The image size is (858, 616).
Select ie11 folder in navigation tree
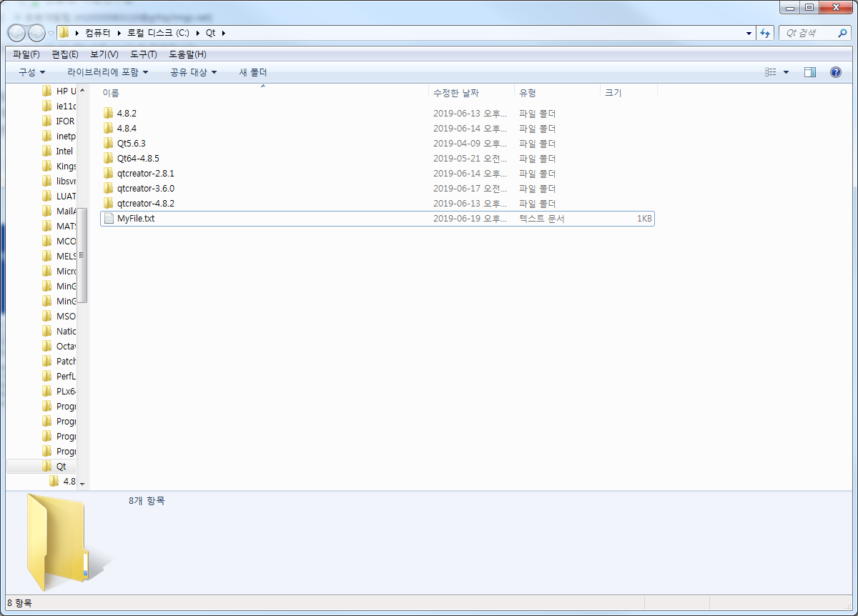coord(58,106)
